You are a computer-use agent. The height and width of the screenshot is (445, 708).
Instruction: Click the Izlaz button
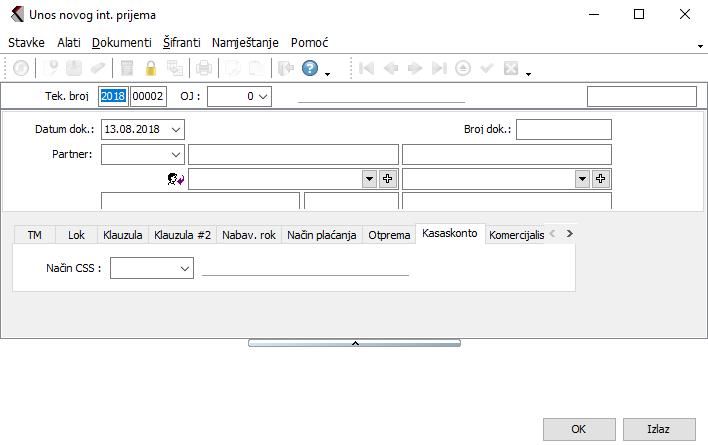pyautogui.click(x=658, y=428)
